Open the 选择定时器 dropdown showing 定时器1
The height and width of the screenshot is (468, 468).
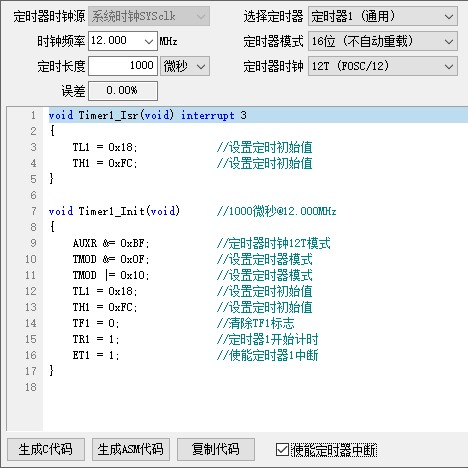point(383,16)
